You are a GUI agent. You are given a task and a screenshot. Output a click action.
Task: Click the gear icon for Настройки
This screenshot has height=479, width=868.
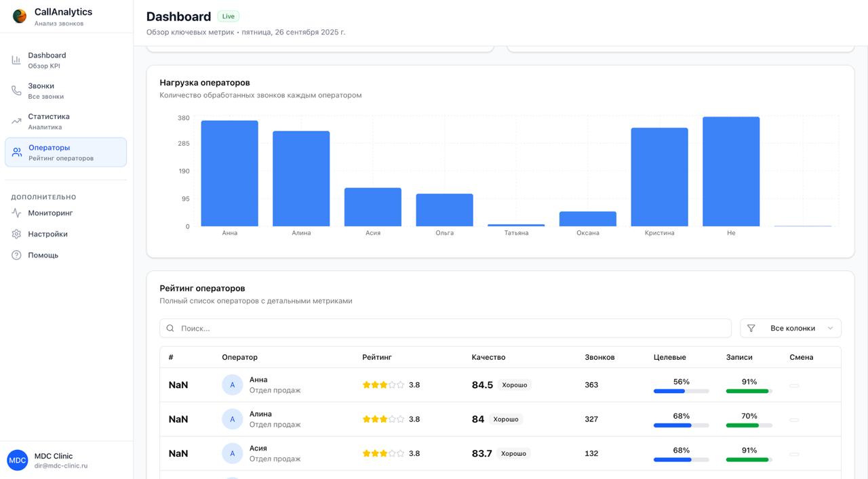(16, 234)
